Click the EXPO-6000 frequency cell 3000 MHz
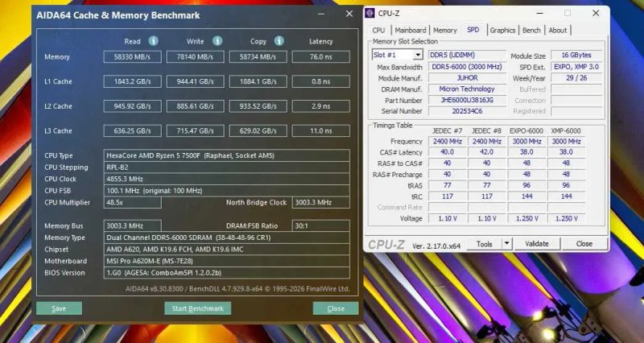Screen dimensions: 644x343 click(x=526, y=142)
